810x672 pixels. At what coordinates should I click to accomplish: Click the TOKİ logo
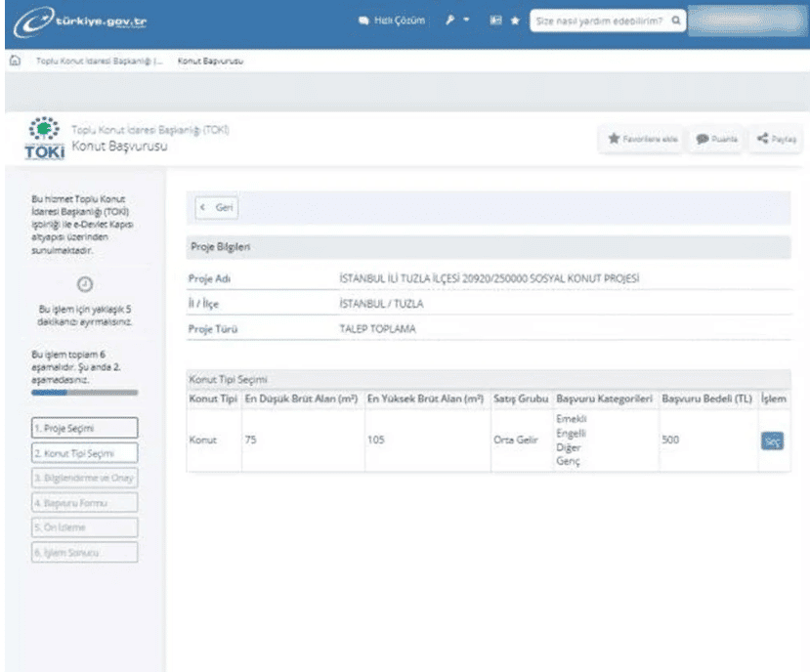coord(44,139)
